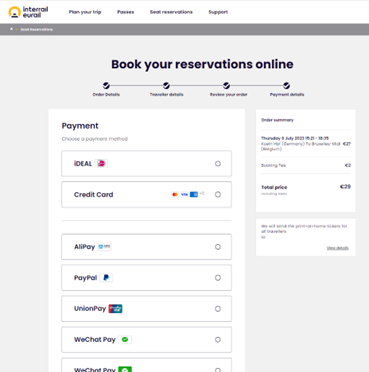Open the Support menu
Viewport: 369px width, 372px height.
click(x=218, y=12)
